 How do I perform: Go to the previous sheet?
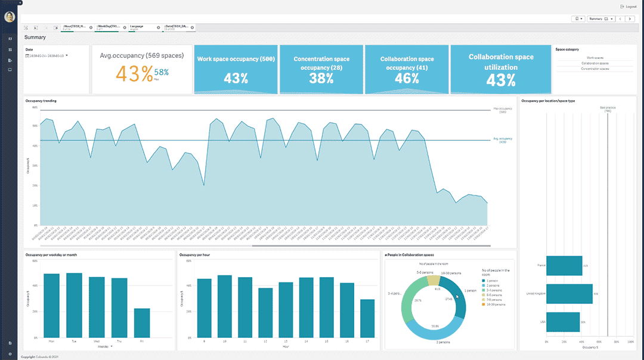620,19
